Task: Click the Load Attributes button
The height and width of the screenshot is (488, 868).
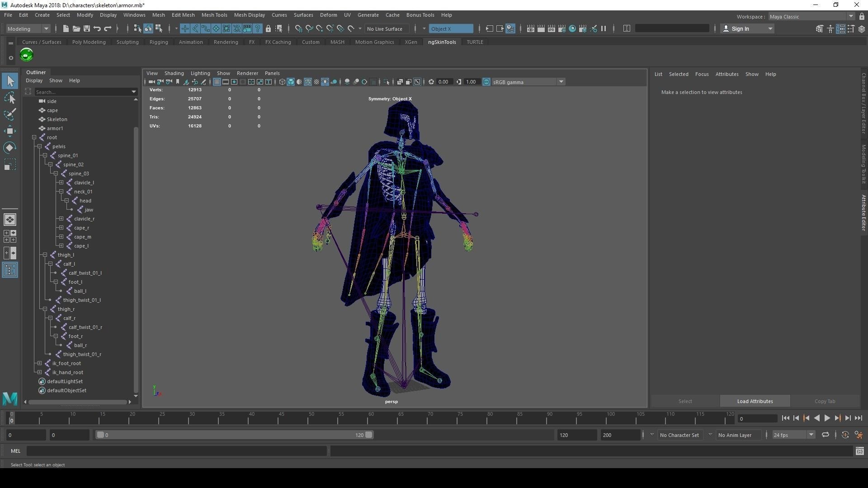Action: tap(755, 401)
